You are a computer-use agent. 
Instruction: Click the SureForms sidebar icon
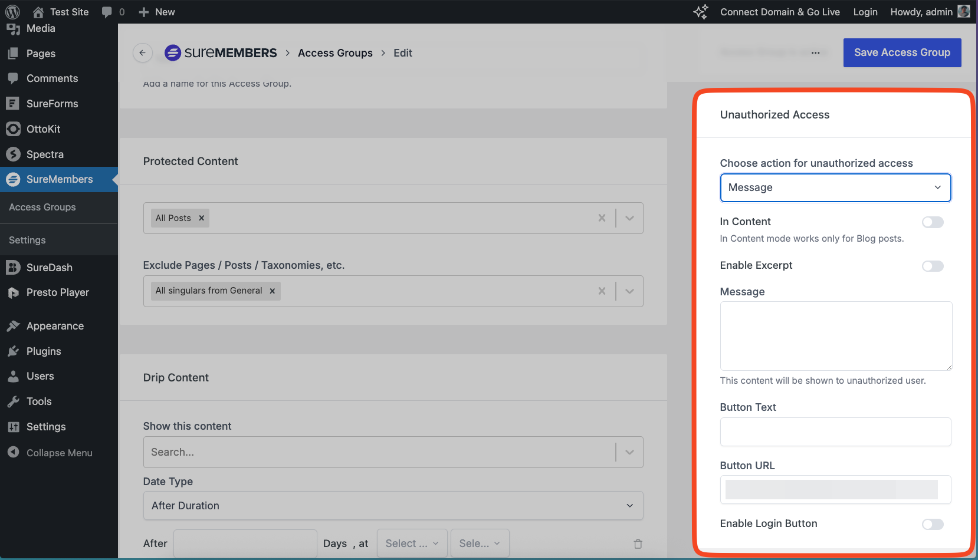(13, 104)
